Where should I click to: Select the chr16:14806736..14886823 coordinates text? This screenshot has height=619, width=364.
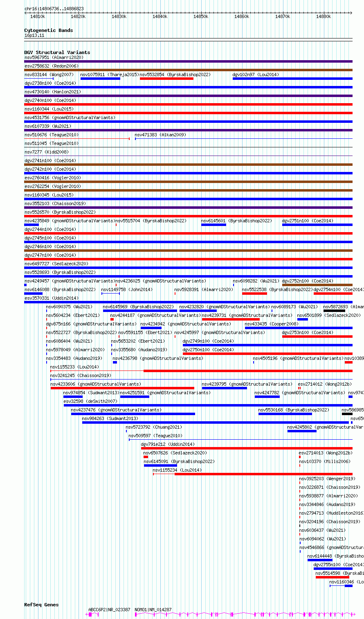coord(54,9)
